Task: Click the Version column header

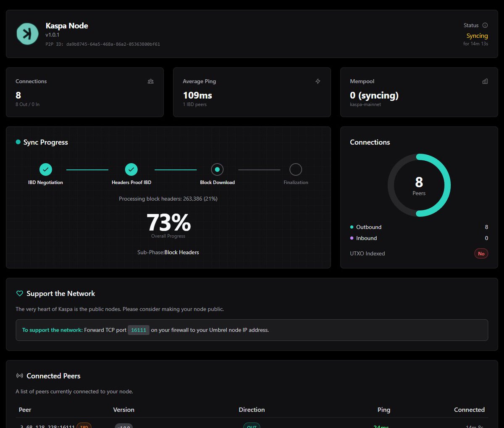Action: point(124,410)
